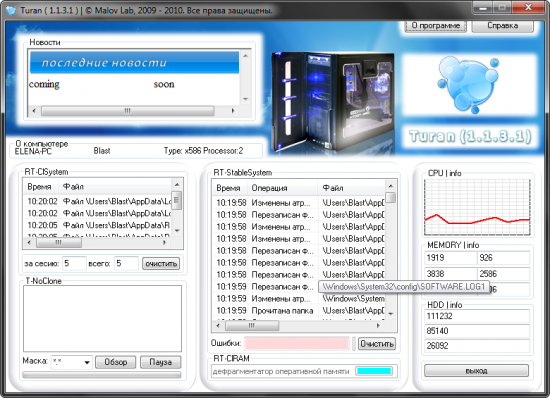Click the HDD value 111232 field
550x398 pixels.
pos(477,316)
